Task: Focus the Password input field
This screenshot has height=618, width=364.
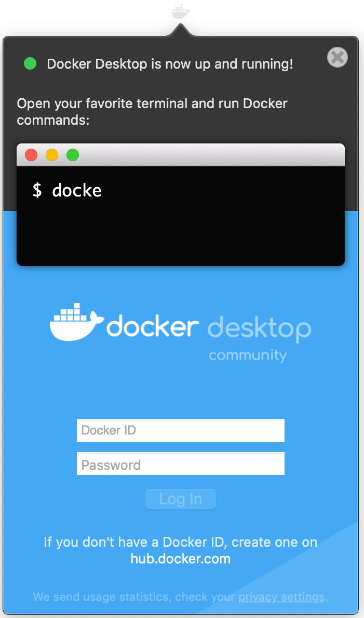Action: (x=180, y=464)
